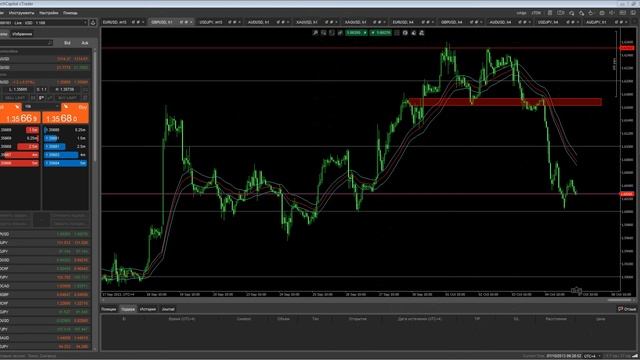This screenshot has width=640, height=360.
Task: Click the 2.5m red sell depth row
Action: click(28, 147)
